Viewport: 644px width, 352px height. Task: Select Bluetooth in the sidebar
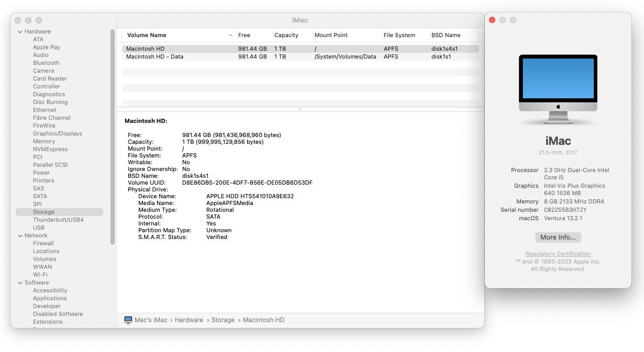pos(46,63)
